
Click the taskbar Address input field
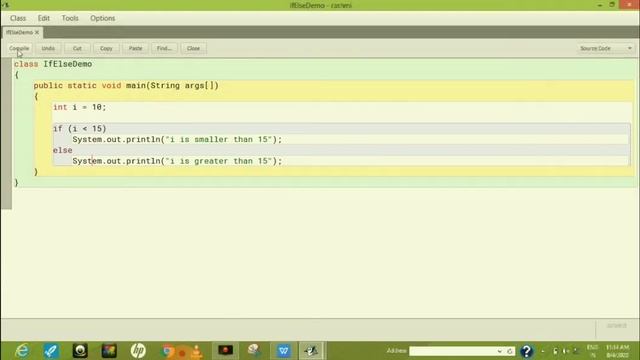(453, 351)
